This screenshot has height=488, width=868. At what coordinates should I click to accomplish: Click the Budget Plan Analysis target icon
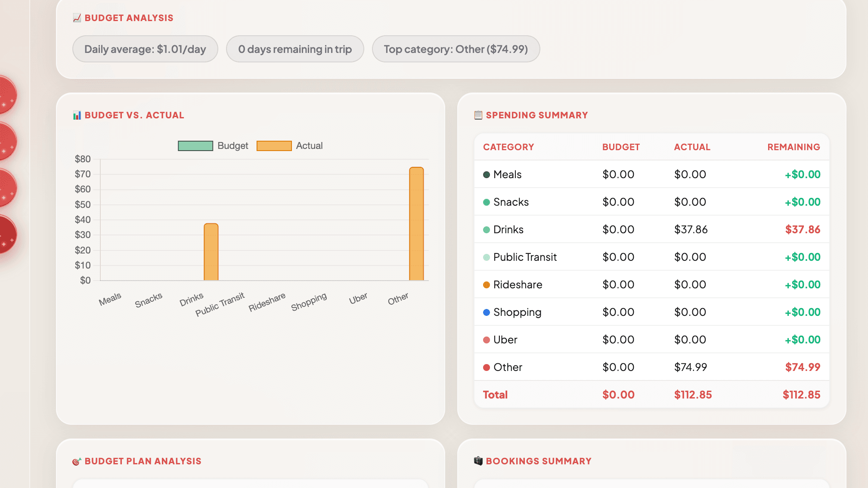pyautogui.click(x=77, y=461)
